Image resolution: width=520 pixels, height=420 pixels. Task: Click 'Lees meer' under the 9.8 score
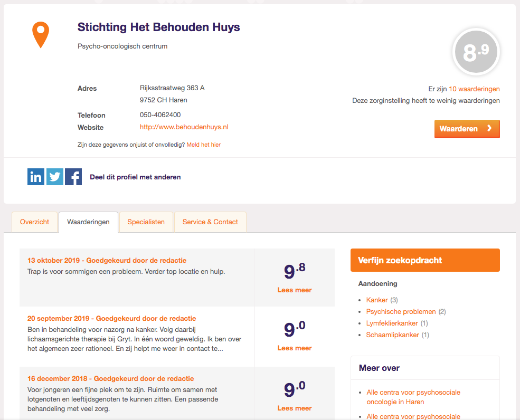tap(295, 290)
